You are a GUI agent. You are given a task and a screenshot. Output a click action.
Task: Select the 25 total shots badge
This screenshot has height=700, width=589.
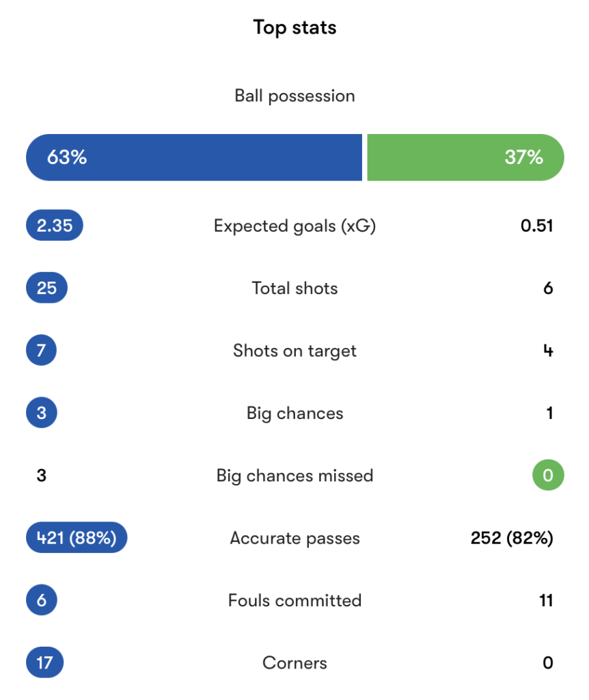point(46,288)
